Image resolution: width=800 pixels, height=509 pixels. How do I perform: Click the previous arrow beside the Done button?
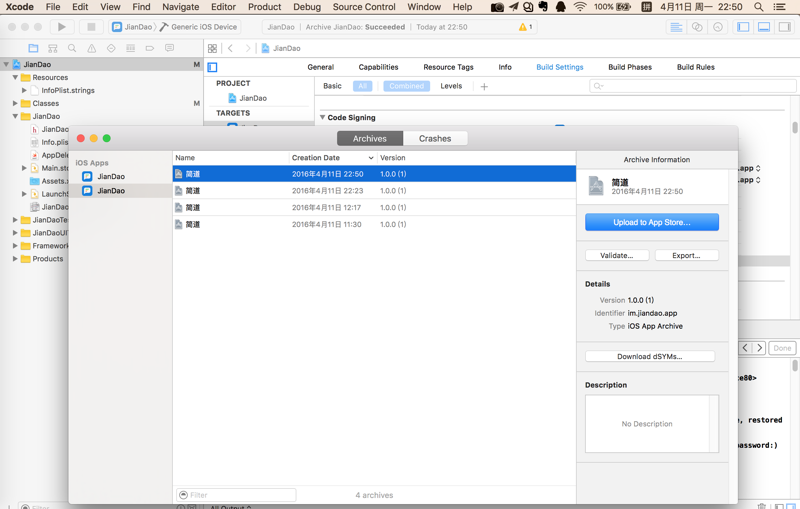coord(745,348)
